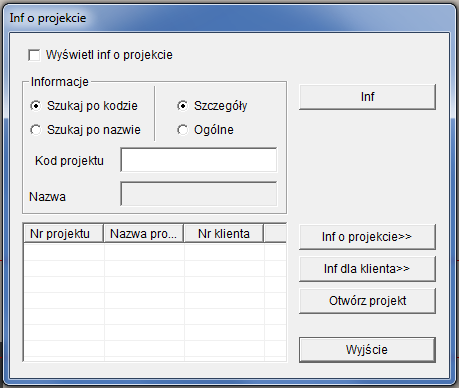Screen dimensions: 459x388
Task: Click the Nazwa field label
Action: click(x=47, y=197)
